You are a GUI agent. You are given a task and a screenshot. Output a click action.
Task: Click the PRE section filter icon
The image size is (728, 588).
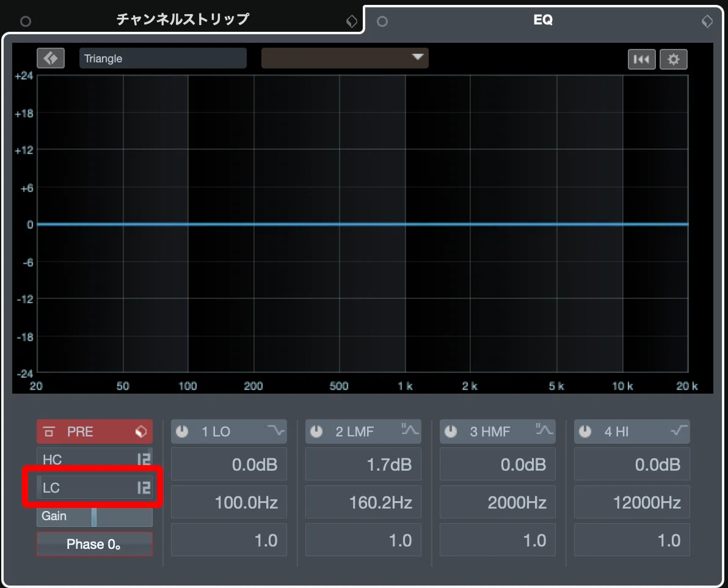click(49, 432)
